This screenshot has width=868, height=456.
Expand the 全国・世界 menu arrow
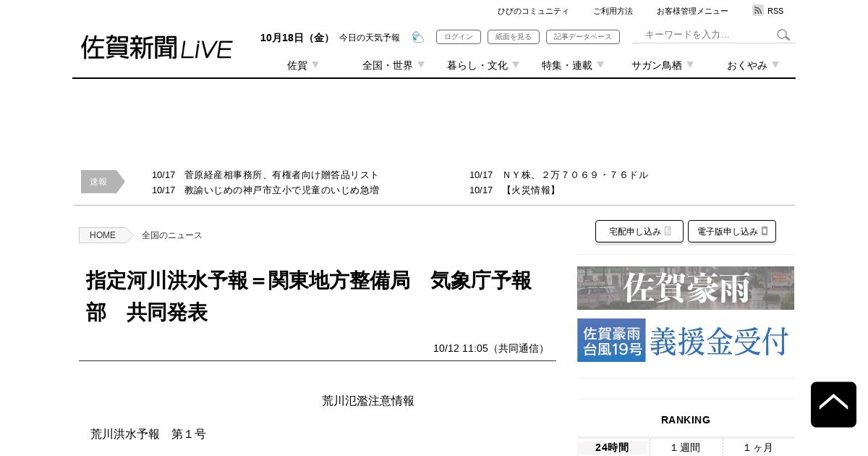pos(421,65)
